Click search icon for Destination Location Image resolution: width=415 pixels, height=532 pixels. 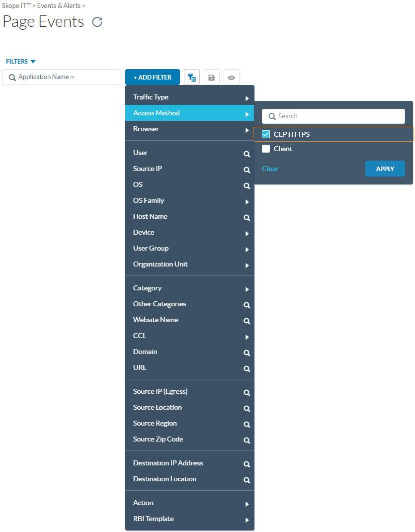pos(247,480)
